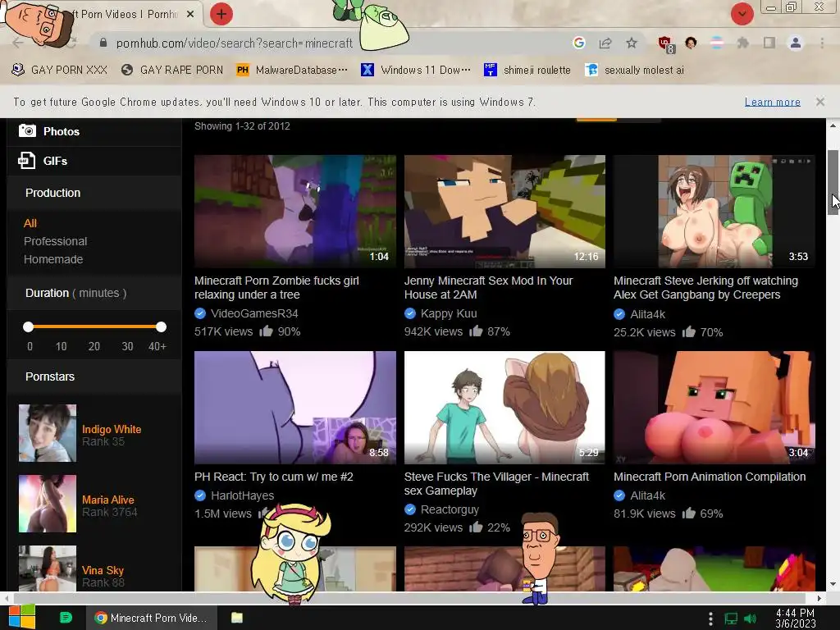Select Photos in the sidebar
The height and width of the screenshot is (630, 840).
click(62, 131)
